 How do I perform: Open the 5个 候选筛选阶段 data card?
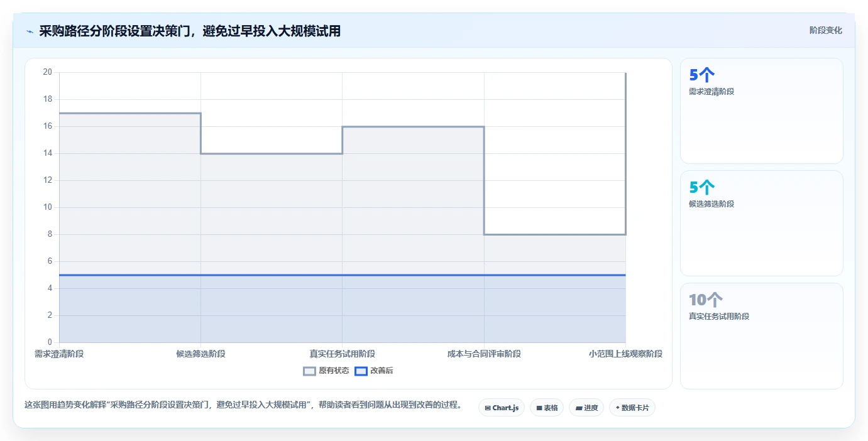click(x=761, y=223)
